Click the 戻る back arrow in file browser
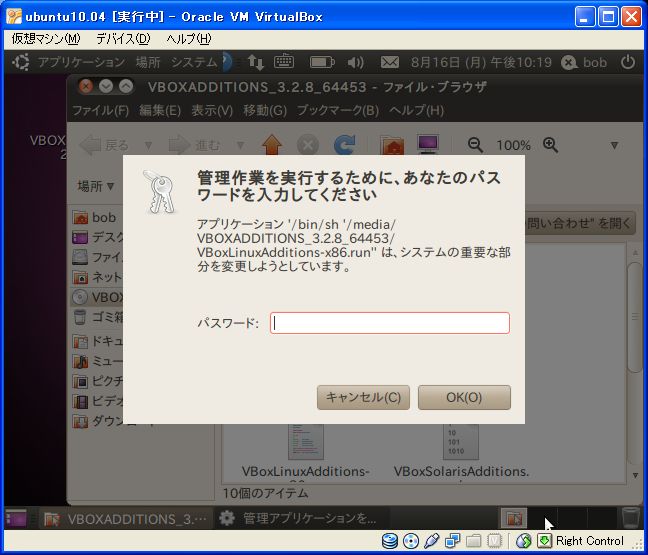This screenshot has width=648, height=555. pos(104,145)
